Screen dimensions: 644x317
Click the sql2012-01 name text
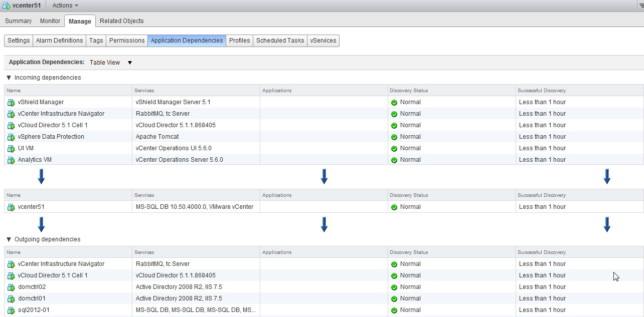click(x=34, y=310)
